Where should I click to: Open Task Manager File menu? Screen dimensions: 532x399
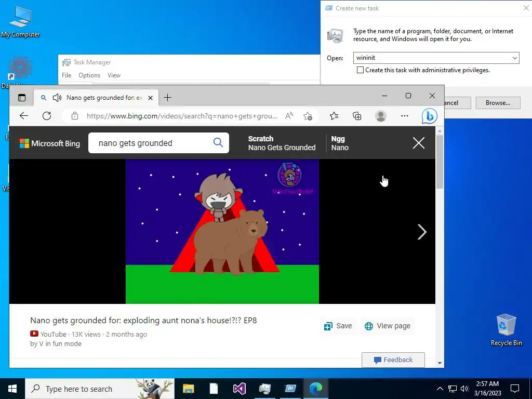(66, 75)
